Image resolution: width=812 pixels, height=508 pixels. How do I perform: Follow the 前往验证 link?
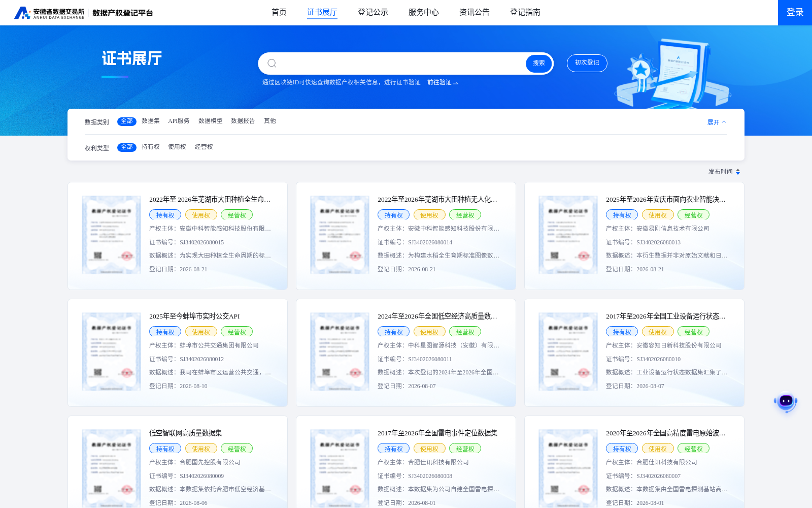click(x=443, y=82)
